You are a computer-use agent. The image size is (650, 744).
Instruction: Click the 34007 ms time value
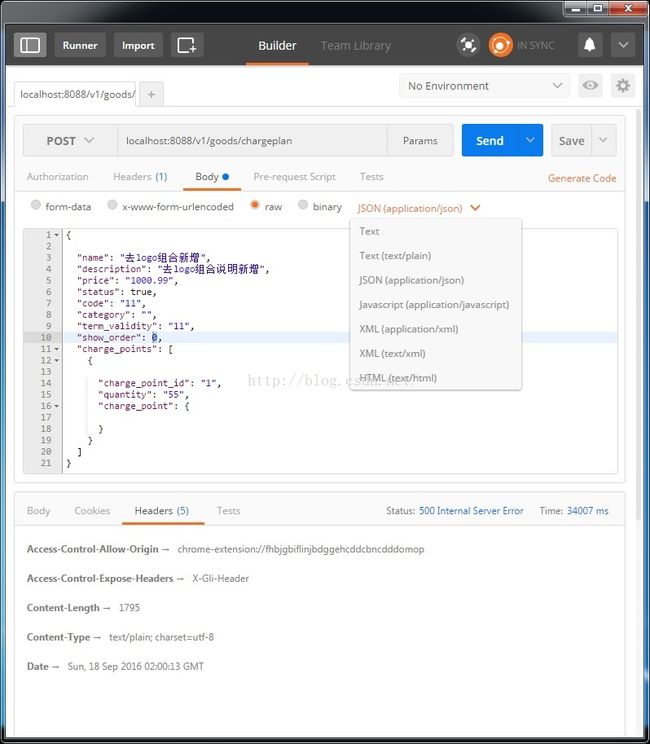pyautogui.click(x=587, y=511)
